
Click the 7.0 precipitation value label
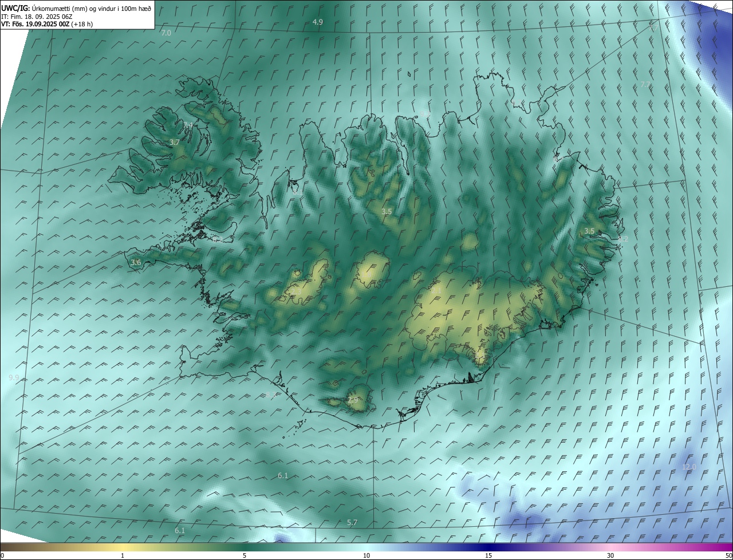pos(166,33)
